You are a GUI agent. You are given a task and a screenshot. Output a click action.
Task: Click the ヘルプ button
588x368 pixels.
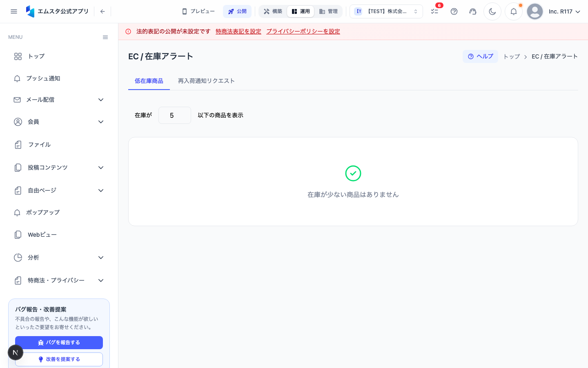tap(480, 56)
